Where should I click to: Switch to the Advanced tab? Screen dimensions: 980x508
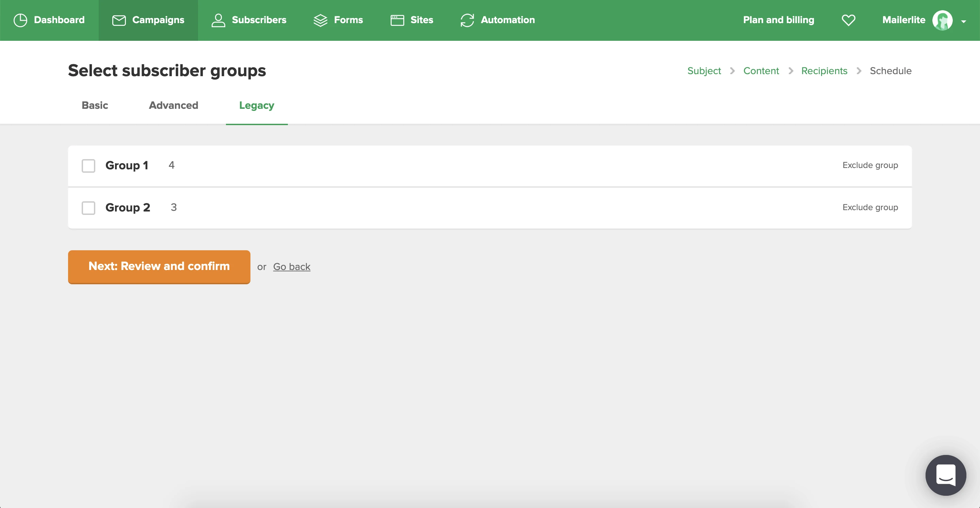coord(174,105)
